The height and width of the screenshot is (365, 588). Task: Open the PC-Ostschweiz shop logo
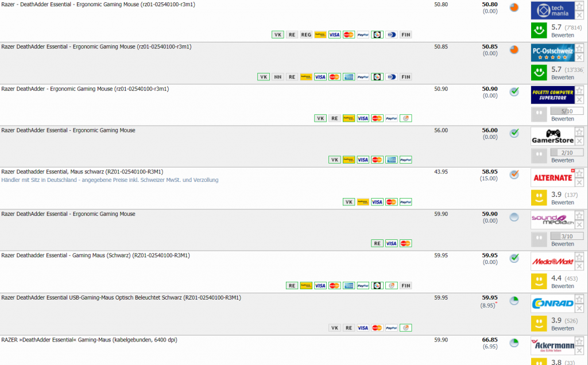(552, 53)
